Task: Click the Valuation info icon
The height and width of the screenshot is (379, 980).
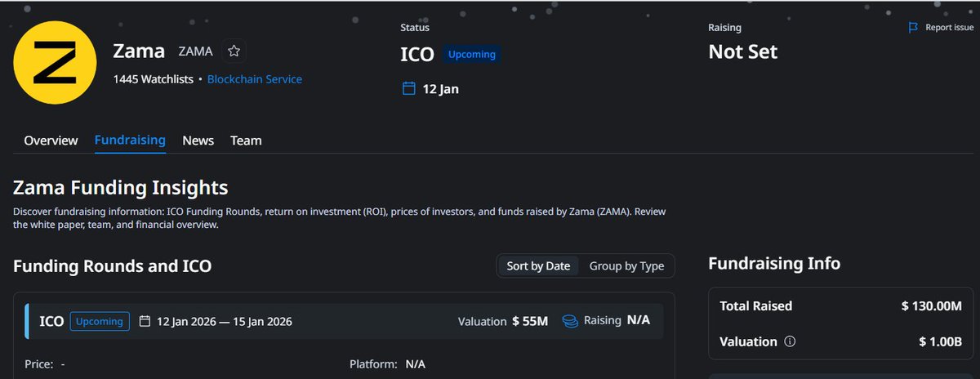Action: pos(790,341)
